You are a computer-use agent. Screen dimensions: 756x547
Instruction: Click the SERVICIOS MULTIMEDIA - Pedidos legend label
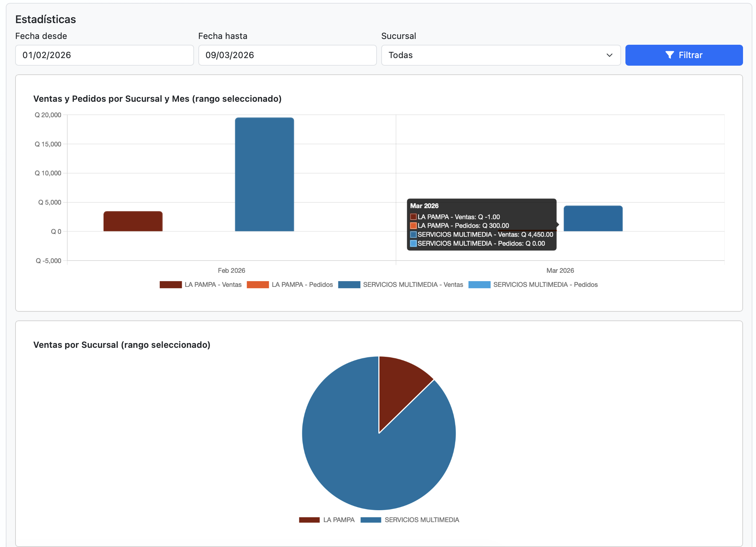(x=545, y=285)
